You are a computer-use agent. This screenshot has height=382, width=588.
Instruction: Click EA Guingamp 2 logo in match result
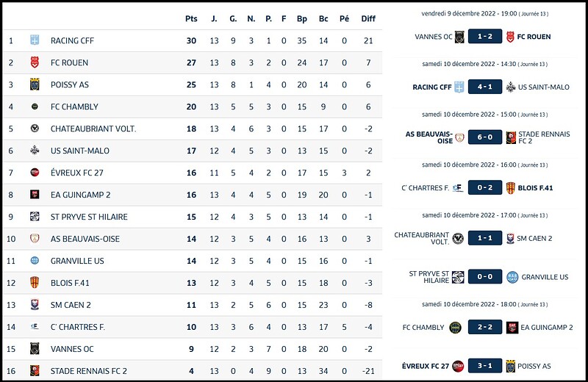coord(511,328)
